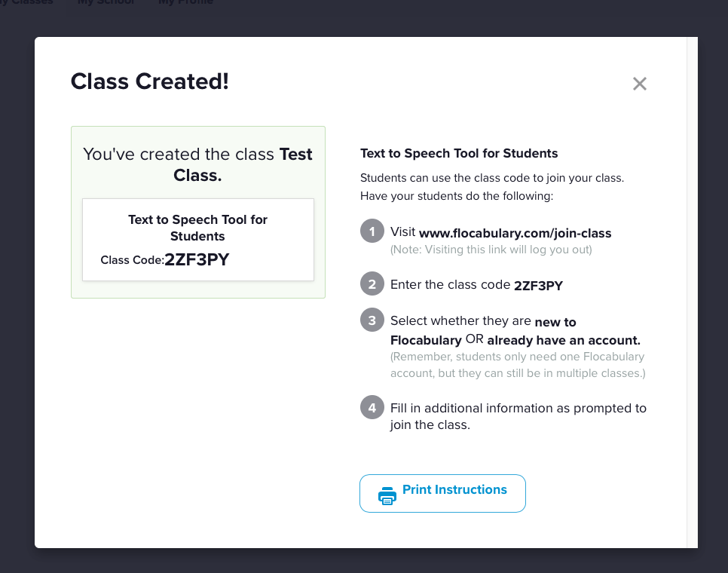The image size is (728, 573).
Task: Click the dialog's right-side scrollbar
Action: tap(692, 293)
